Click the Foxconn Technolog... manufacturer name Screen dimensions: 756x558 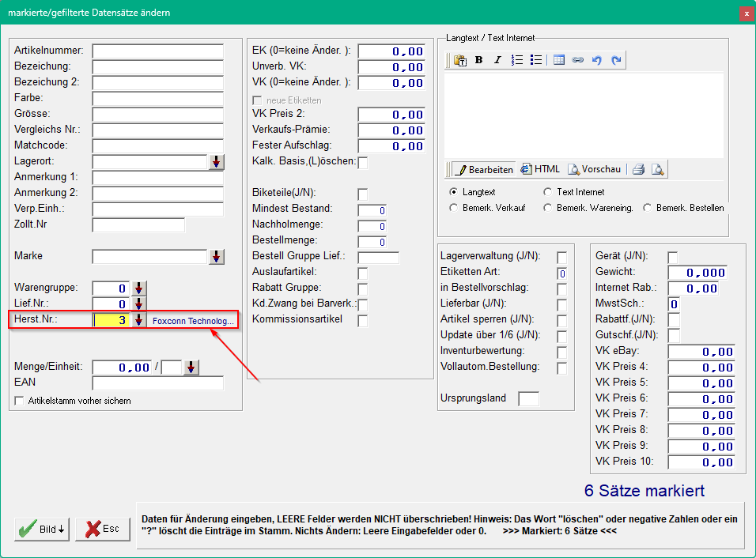193,321
